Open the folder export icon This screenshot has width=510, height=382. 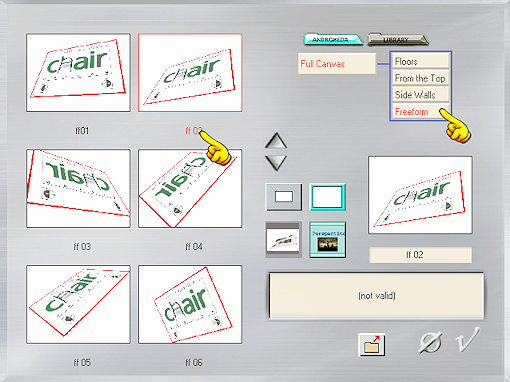click(x=371, y=345)
